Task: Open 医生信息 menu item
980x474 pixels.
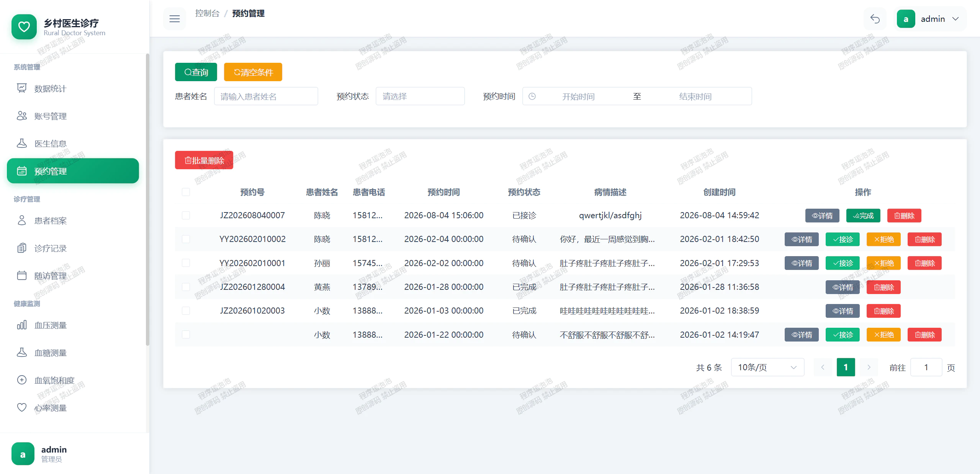Action: coord(73,144)
